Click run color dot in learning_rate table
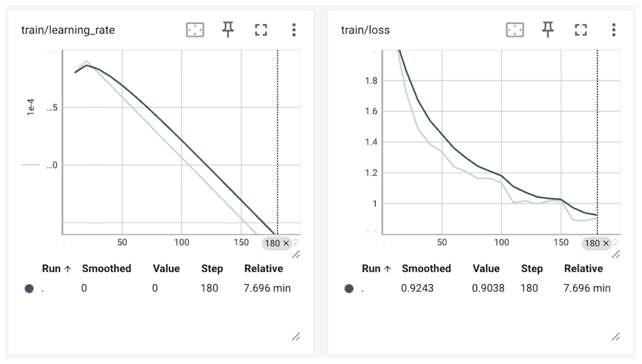The width and height of the screenshot is (642, 364). (29, 289)
